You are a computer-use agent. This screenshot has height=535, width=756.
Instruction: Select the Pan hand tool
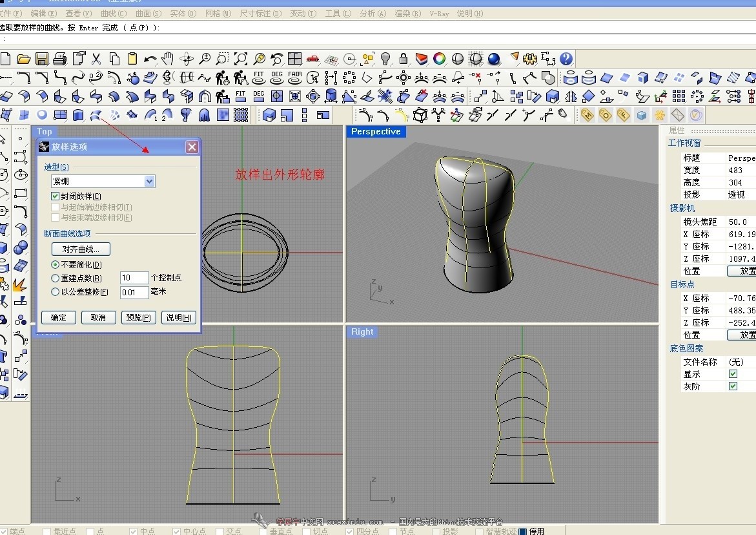tap(168, 59)
